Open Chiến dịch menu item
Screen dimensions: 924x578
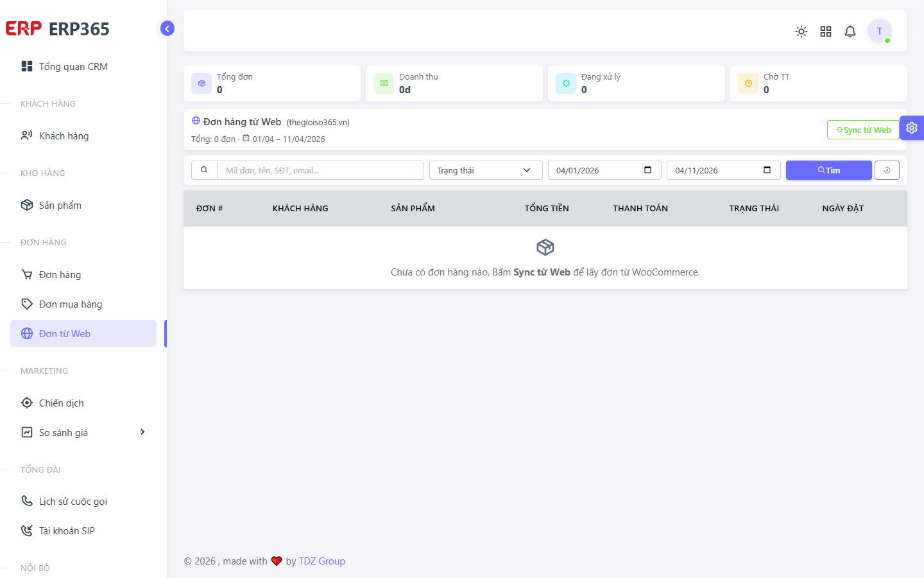pyautogui.click(x=83, y=403)
